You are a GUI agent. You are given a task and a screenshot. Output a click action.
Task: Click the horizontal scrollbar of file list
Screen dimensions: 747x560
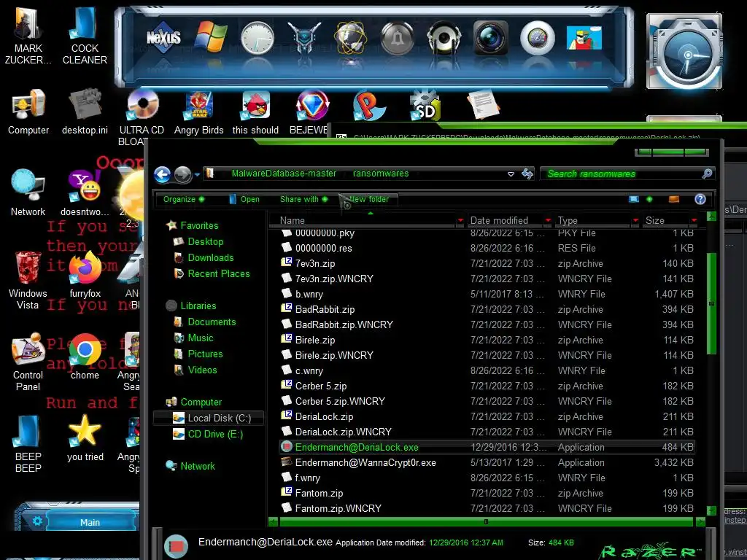(486, 522)
